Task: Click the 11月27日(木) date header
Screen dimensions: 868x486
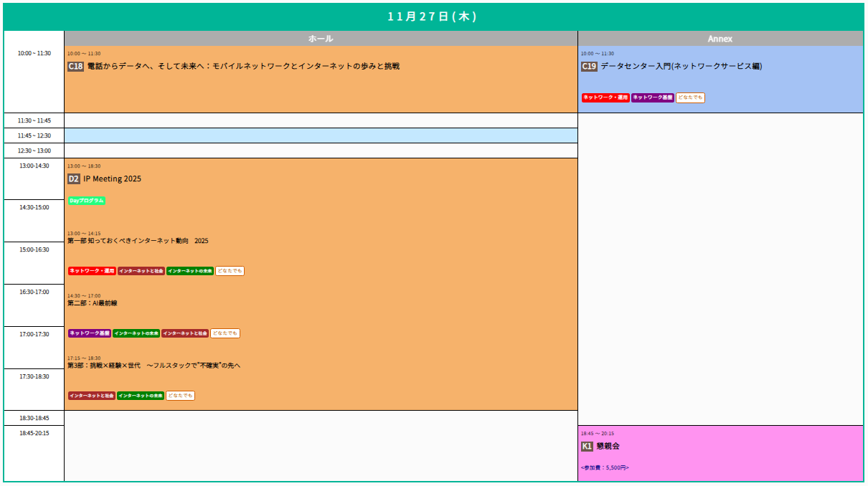Action: pos(433,17)
